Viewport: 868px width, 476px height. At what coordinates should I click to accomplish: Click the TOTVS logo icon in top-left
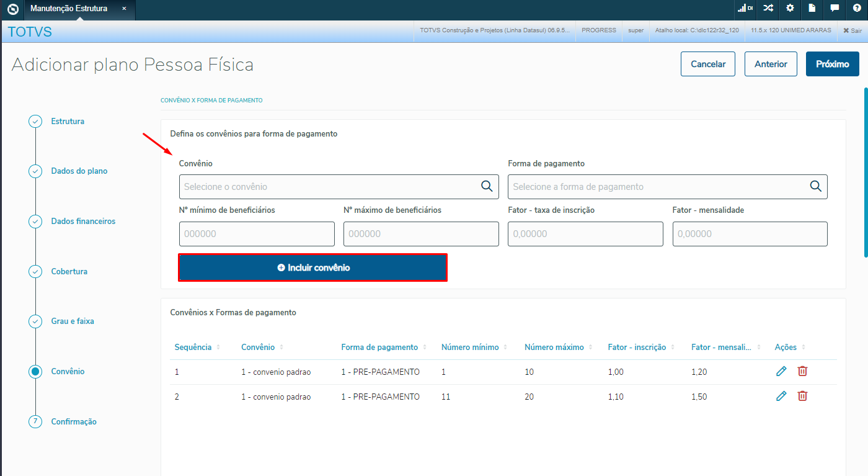tap(12, 9)
